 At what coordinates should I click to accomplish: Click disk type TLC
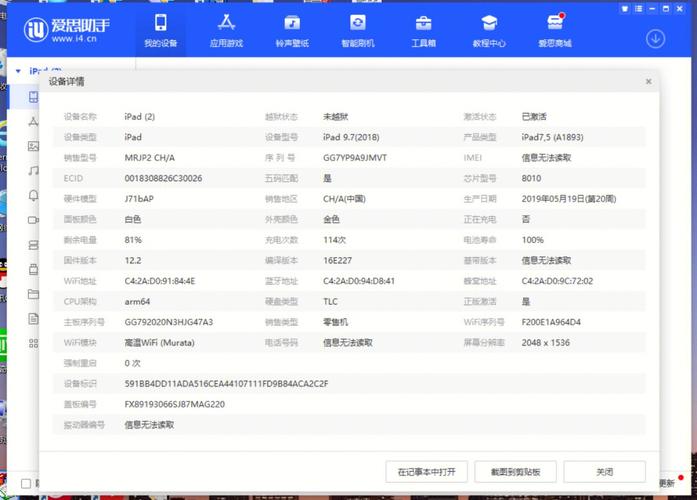click(x=330, y=302)
